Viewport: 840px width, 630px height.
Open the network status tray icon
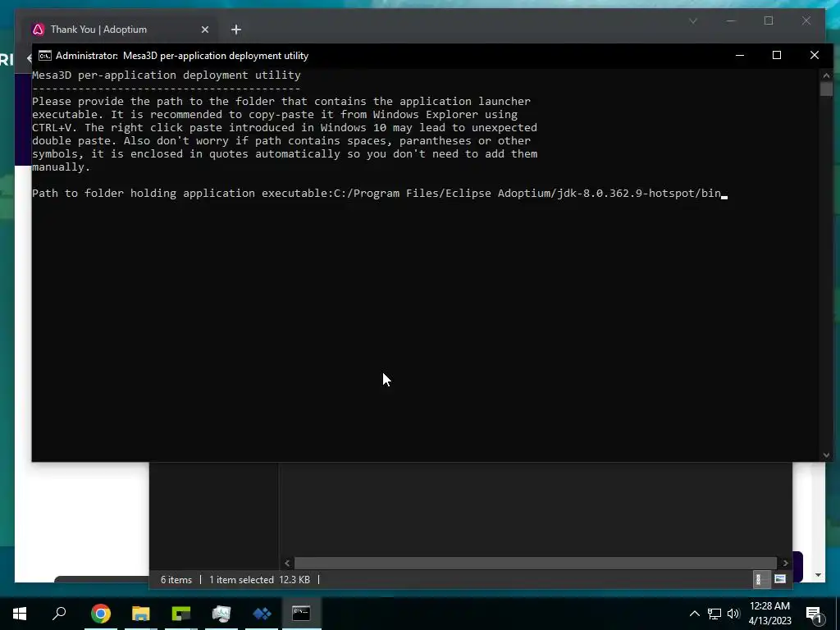714,614
